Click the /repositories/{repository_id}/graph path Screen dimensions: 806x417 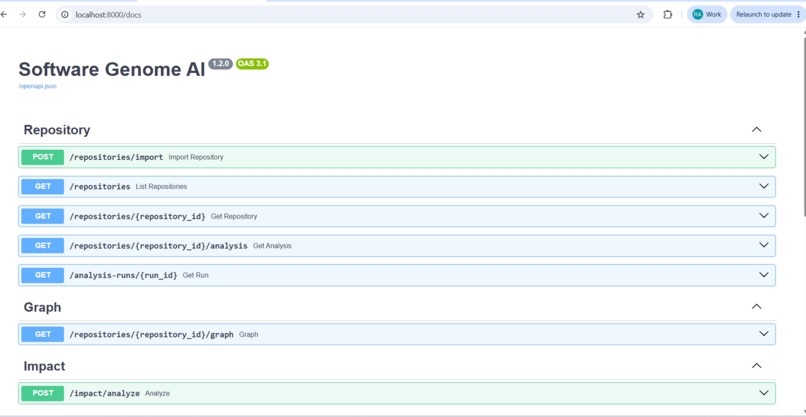(151, 334)
